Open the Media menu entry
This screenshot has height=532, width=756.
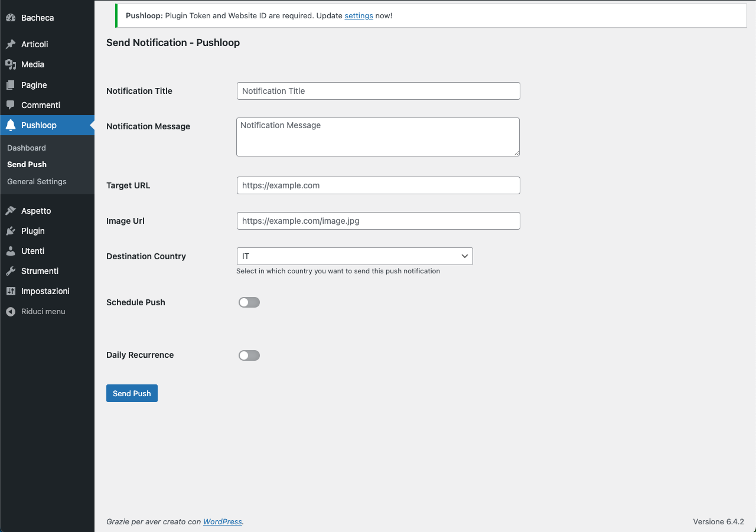tap(47, 64)
